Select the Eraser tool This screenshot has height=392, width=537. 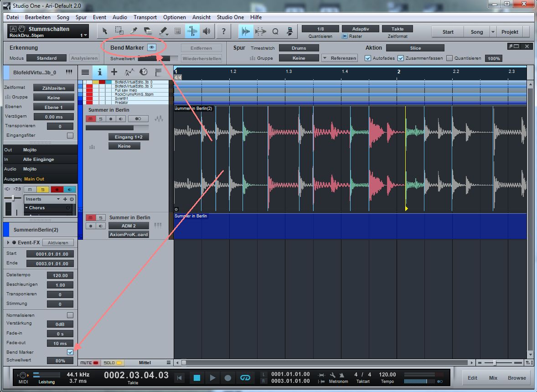tap(148, 31)
